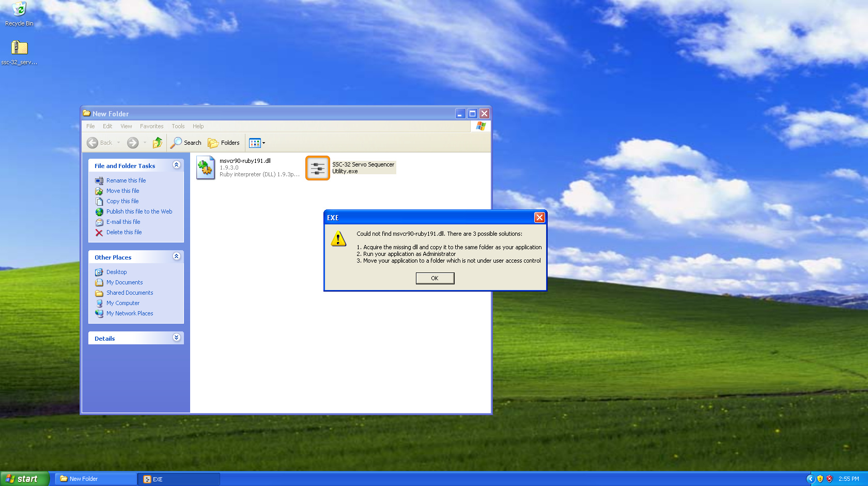Collapse the File and Folder Tasks panel
The width and height of the screenshot is (868, 486).
pos(176,165)
